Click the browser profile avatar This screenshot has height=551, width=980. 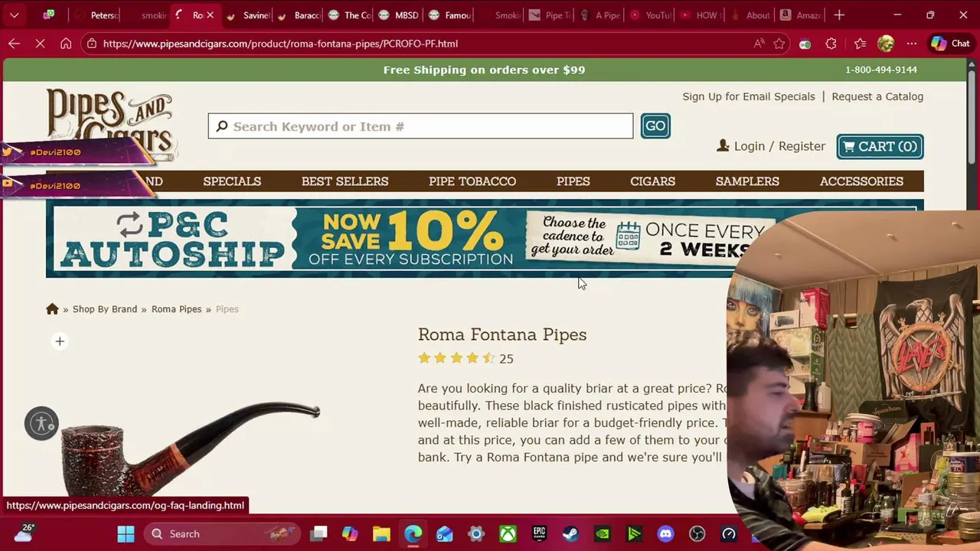886,44
